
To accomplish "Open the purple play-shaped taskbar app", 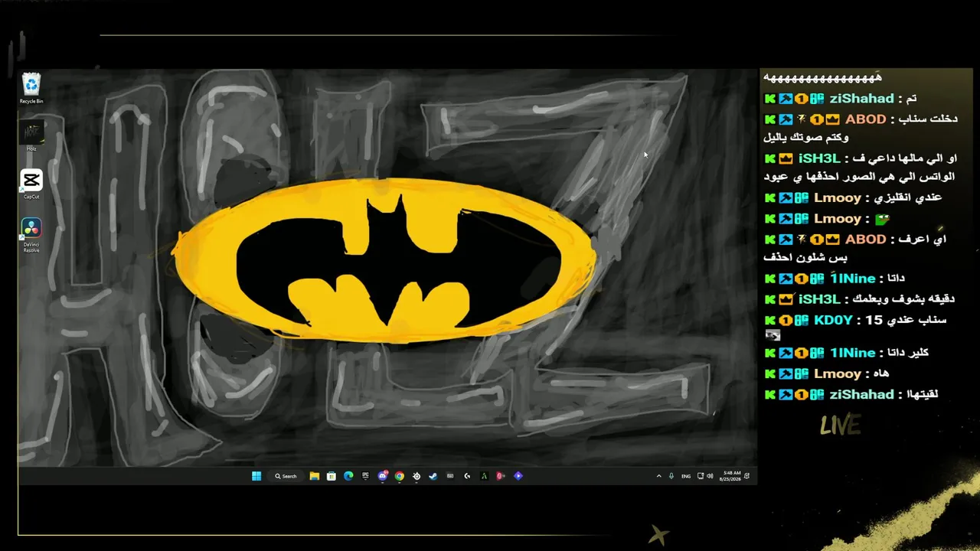I will 518,476.
